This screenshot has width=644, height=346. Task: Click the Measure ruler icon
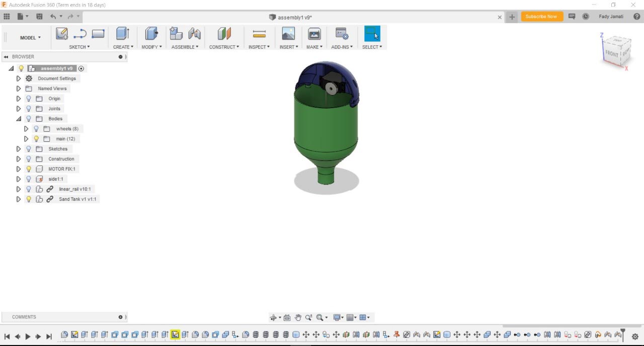pyautogui.click(x=259, y=34)
